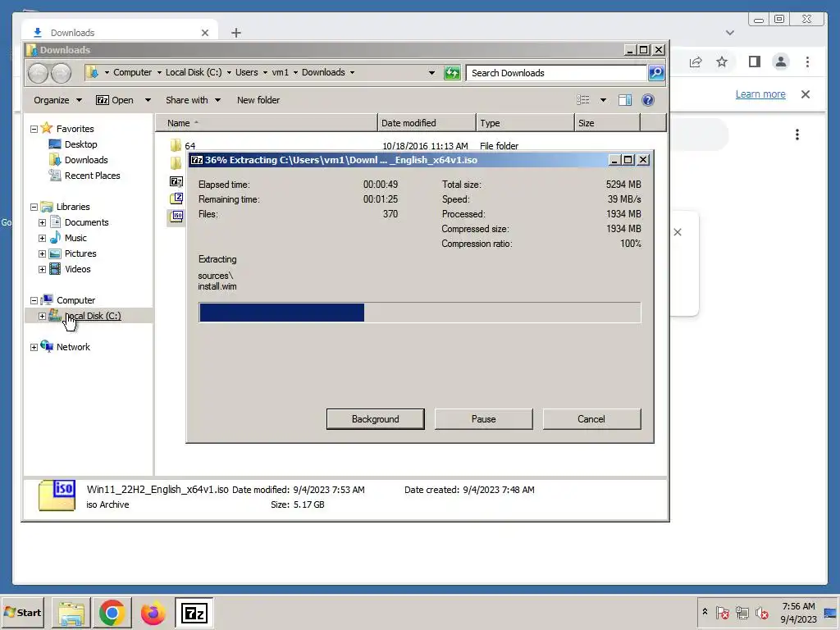Pause the 7-Zip extraction
840x630 pixels.
[483, 419]
